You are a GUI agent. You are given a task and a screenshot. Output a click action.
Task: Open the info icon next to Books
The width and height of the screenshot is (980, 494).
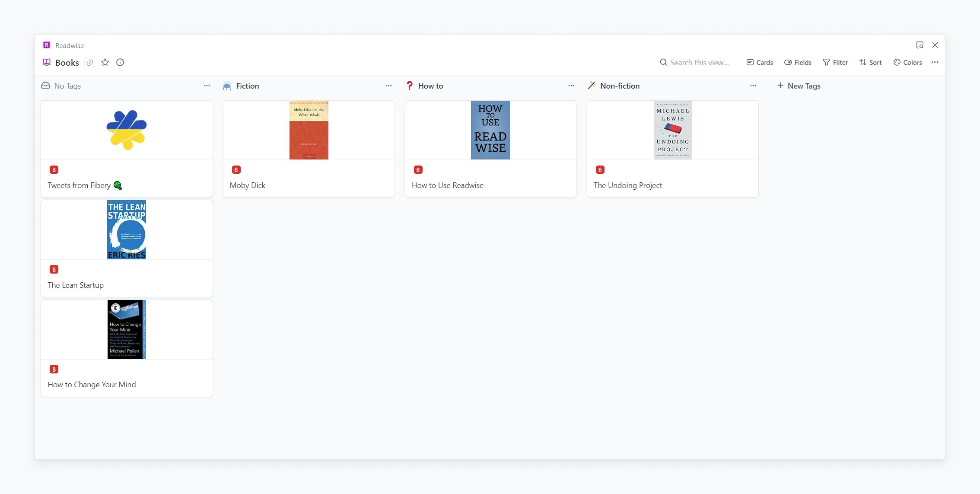(x=120, y=63)
